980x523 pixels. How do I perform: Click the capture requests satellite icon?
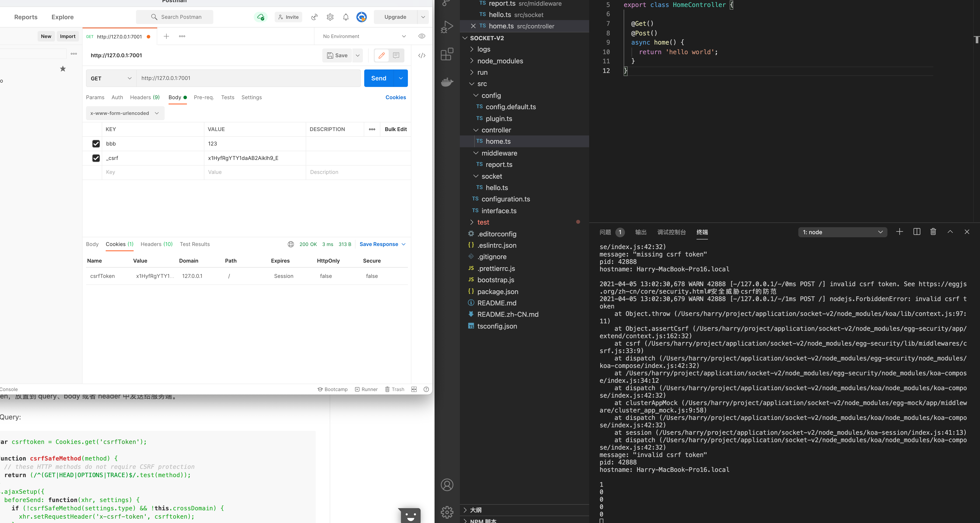(x=314, y=17)
